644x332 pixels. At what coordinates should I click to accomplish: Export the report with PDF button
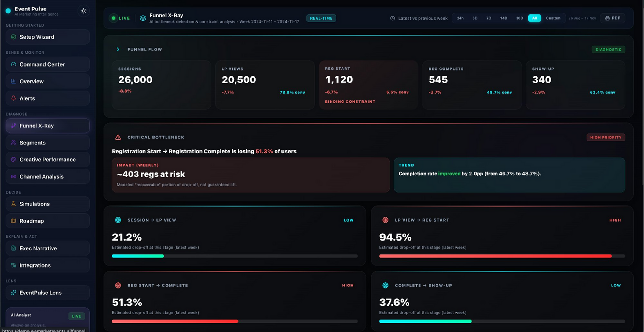click(613, 18)
